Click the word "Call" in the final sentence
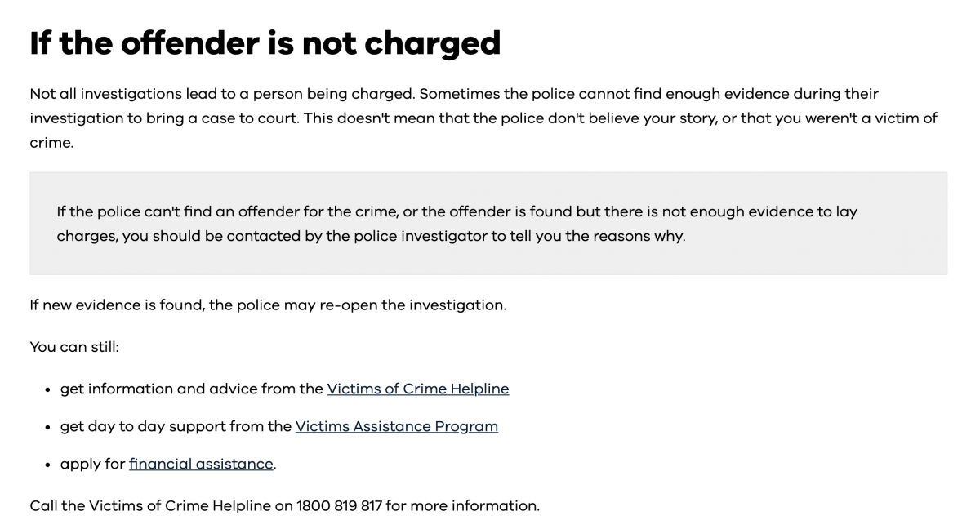Screen dimensions: 980x529 [43, 505]
